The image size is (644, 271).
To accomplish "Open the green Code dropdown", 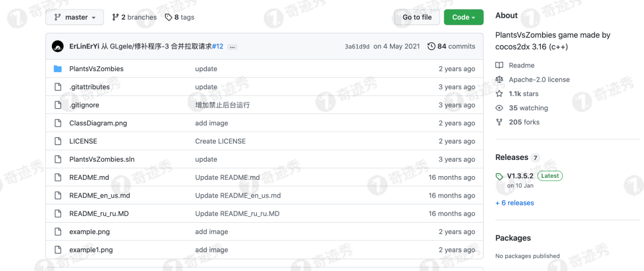I will pos(464,17).
